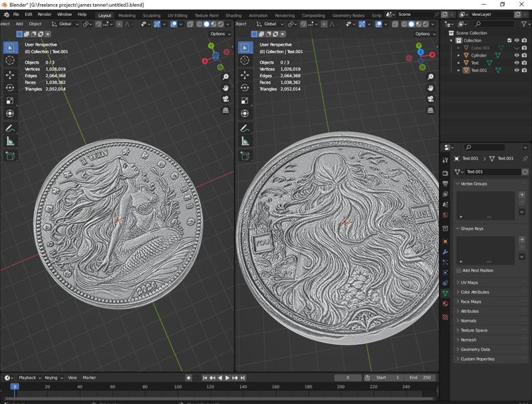Select the Move tool in left viewport
The width and height of the screenshot is (532, 404).
pyautogui.click(x=10, y=74)
